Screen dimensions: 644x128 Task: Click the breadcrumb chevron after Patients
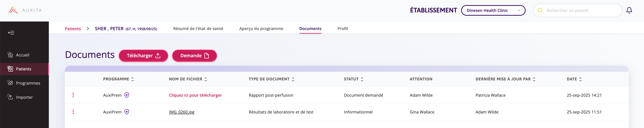88,29
